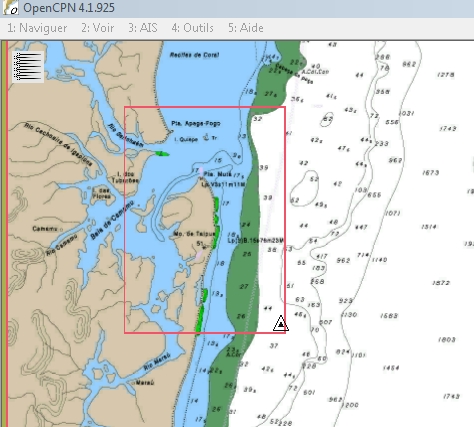Click the anchorage symbol near I. Quiepe
The width and height of the screenshot is (474, 427).
206,137
